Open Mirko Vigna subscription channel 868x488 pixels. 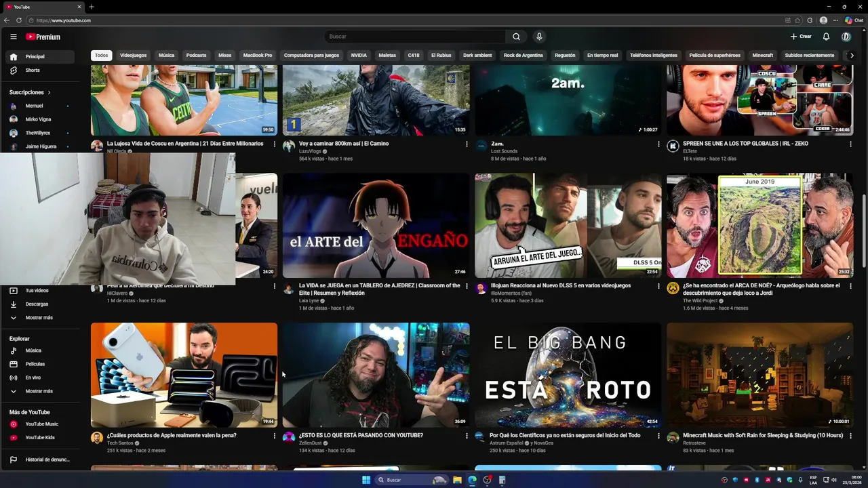tap(39, 119)
